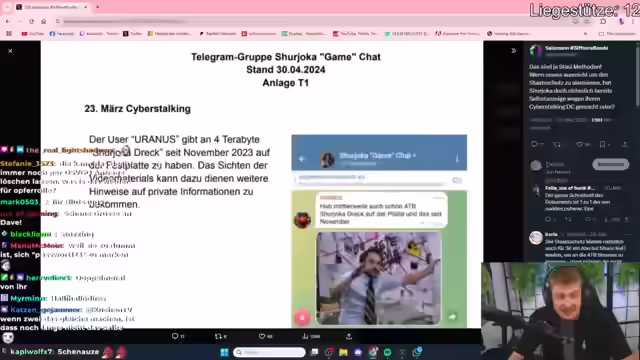Open Salzmann's profile avatar
This screenshot has height=360, width=640.
[x=536, y=51]
